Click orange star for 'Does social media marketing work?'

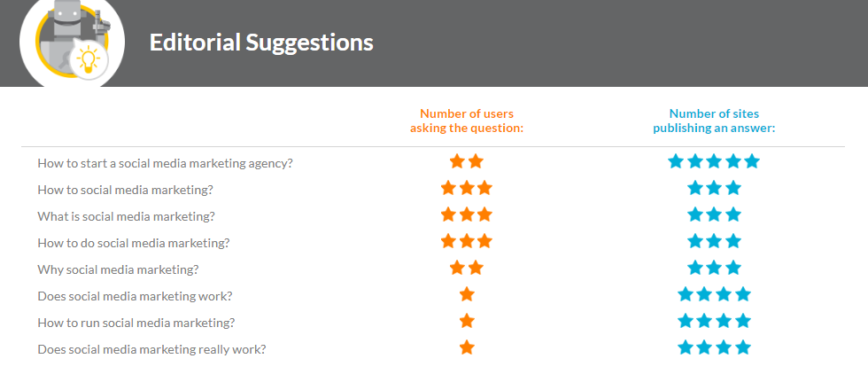(x=467, y=294)
